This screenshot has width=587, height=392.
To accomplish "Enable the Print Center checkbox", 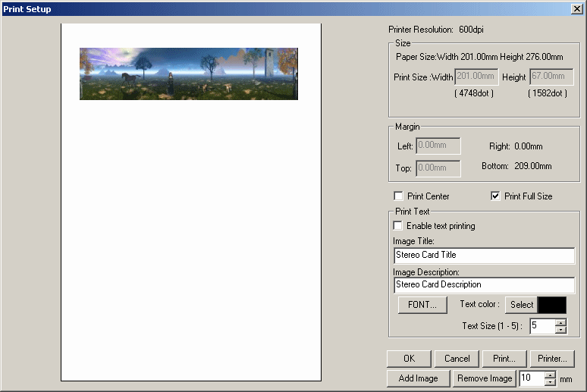I will click(399, 196).
